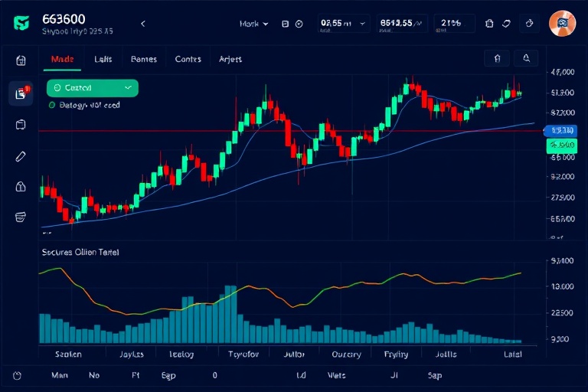Open the Mark dropdown in top bar

click(253, 24)
